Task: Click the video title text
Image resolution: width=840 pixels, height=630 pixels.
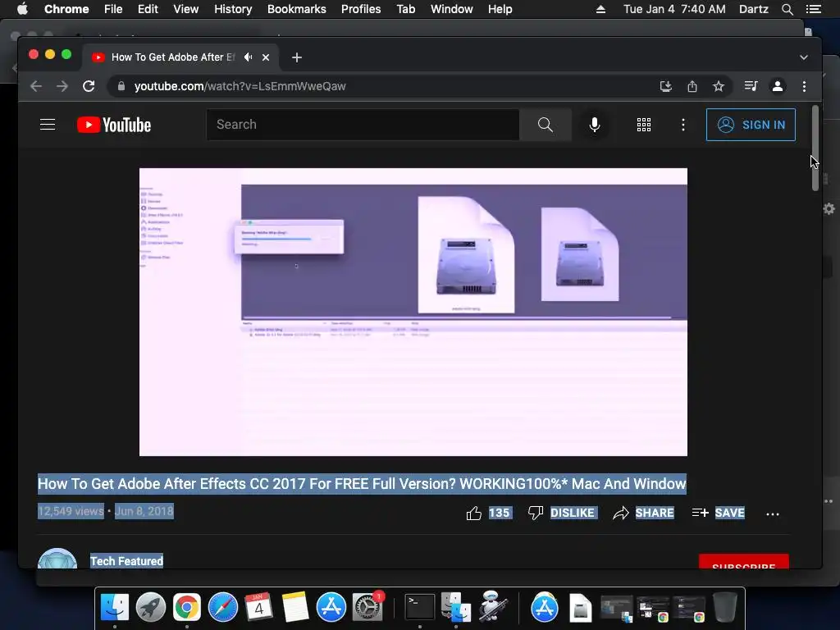Action: [362, 484]
